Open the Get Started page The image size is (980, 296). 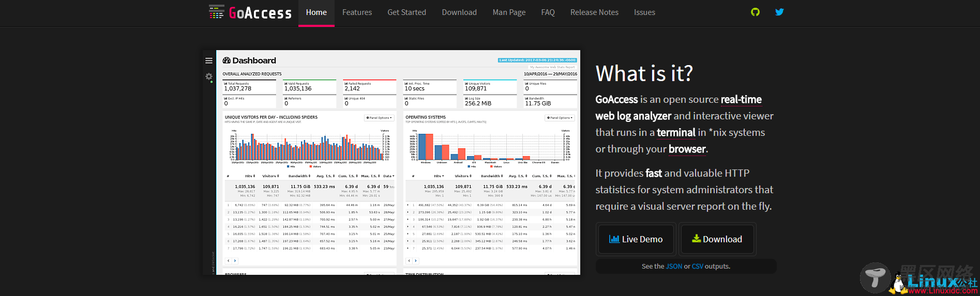coord(406,12)
